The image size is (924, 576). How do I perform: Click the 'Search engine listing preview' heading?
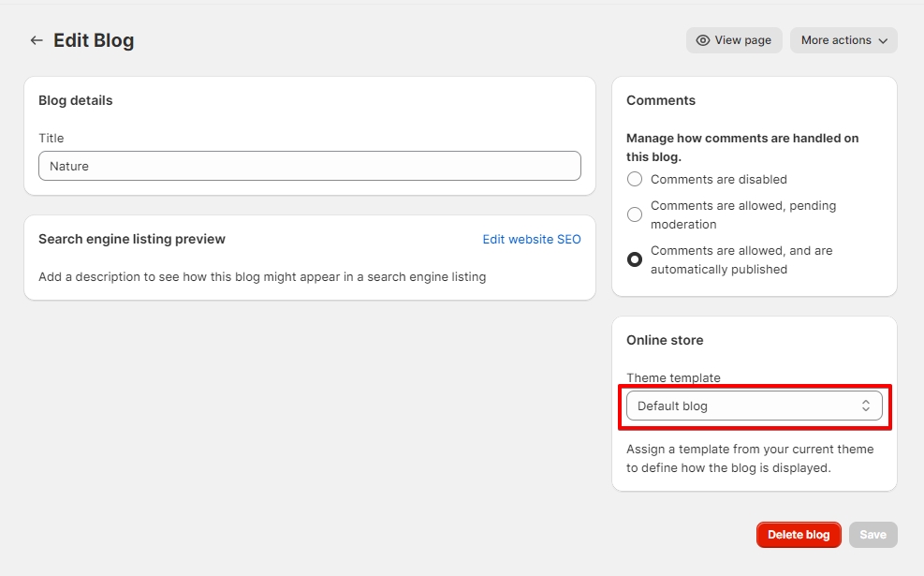(132, 239)
